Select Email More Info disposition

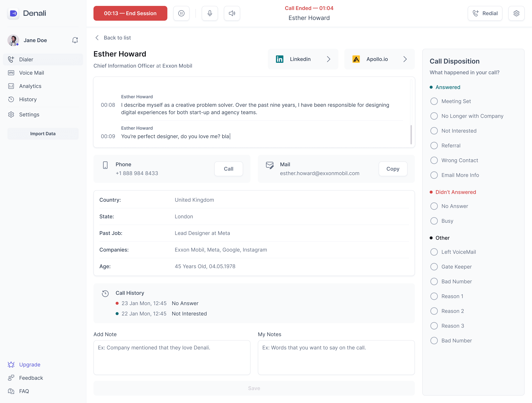click(x=434, y=175)
